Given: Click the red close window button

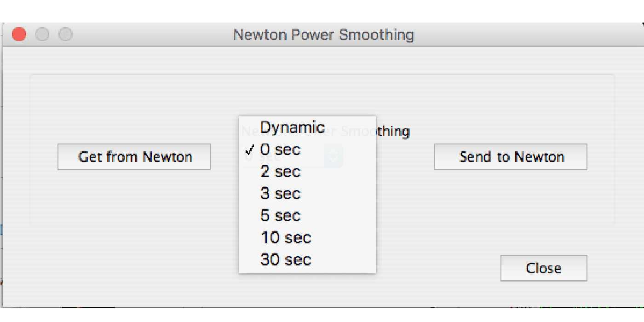Looking at the screenshot, I should pyautogui.click(x=19, y=34).
